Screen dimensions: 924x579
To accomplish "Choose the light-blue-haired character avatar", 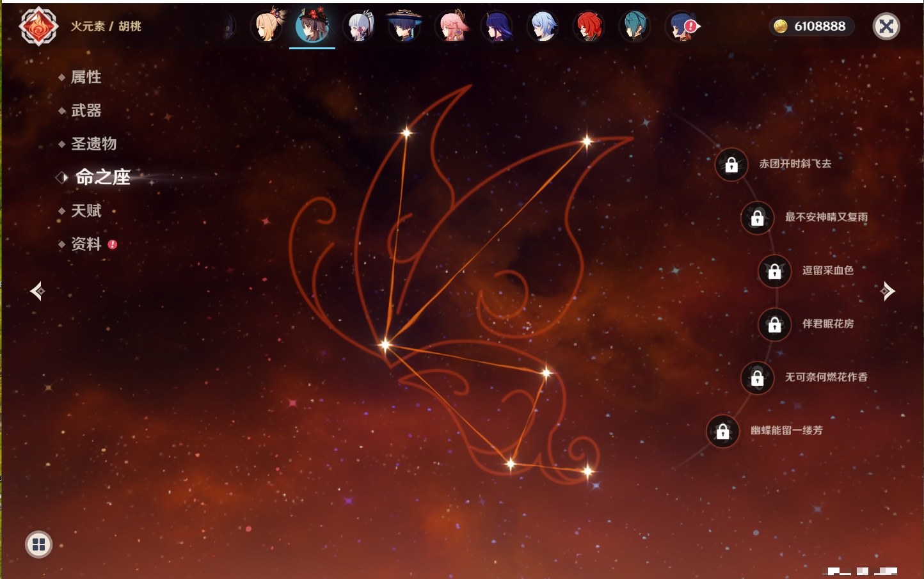I will pyautogui.click(x=543, y=26).
